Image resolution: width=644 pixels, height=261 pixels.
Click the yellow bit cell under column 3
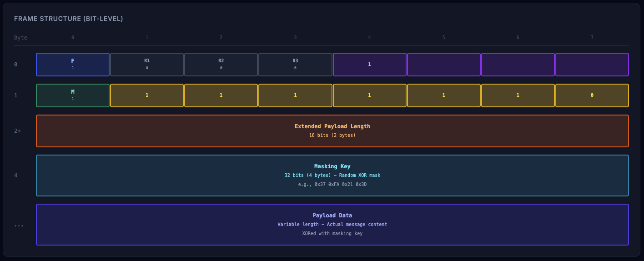tap(295, 95)
